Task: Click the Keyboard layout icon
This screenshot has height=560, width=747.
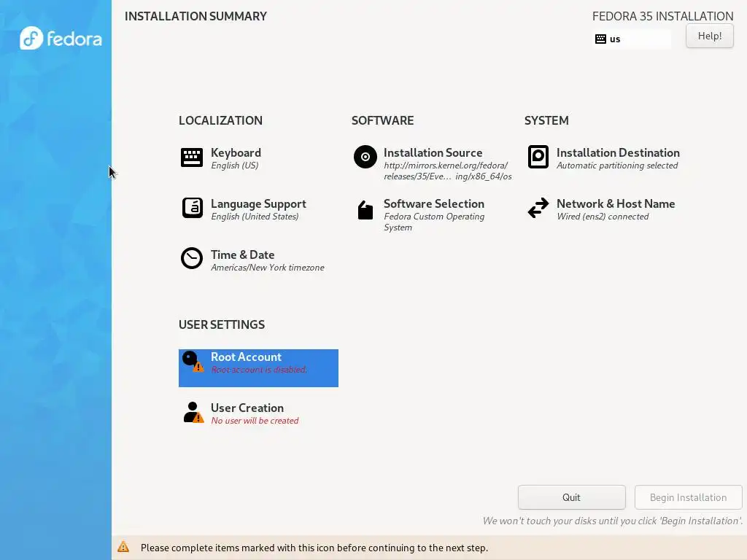Action: (192, 157)
